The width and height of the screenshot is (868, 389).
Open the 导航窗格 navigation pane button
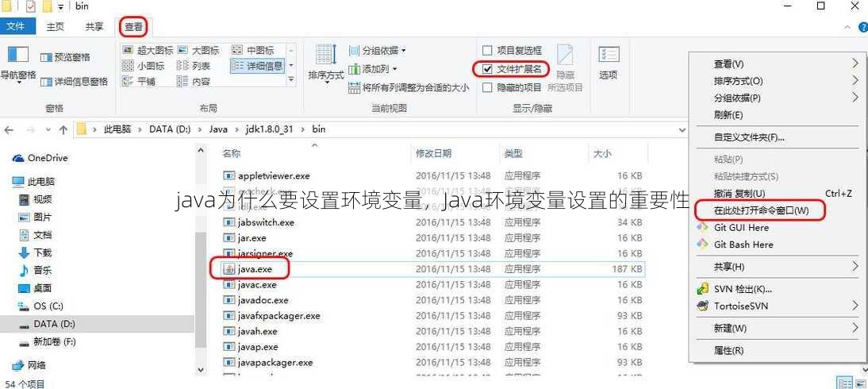(x=17, y=65)
